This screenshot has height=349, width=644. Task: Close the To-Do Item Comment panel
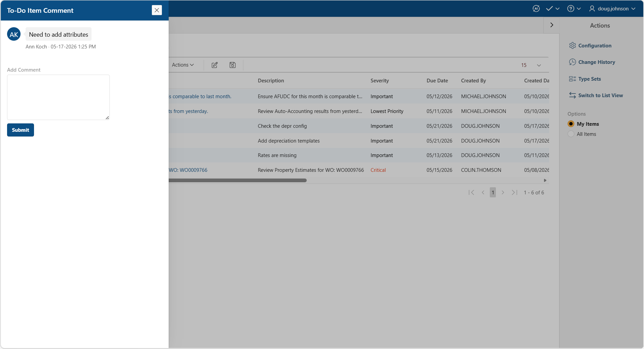tap(157, 10)
